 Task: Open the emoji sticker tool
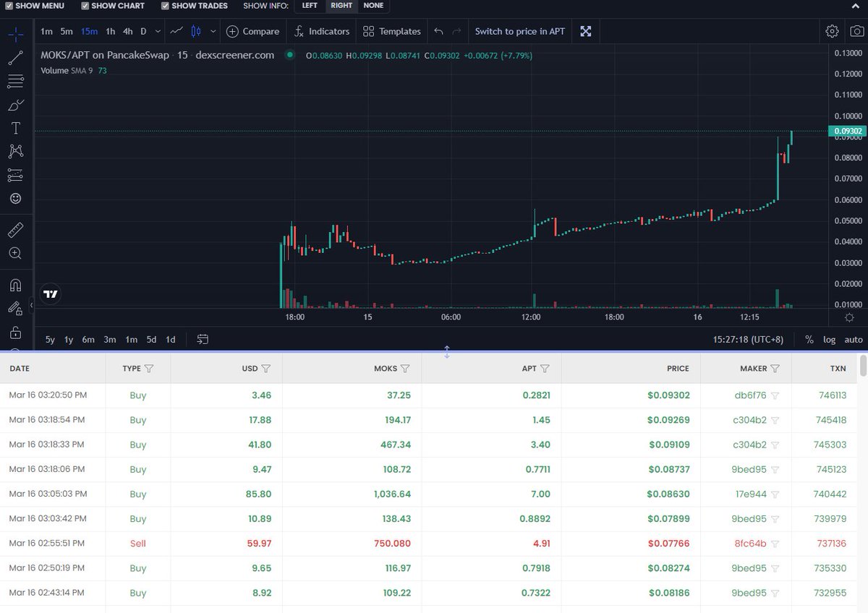[15, 198]
